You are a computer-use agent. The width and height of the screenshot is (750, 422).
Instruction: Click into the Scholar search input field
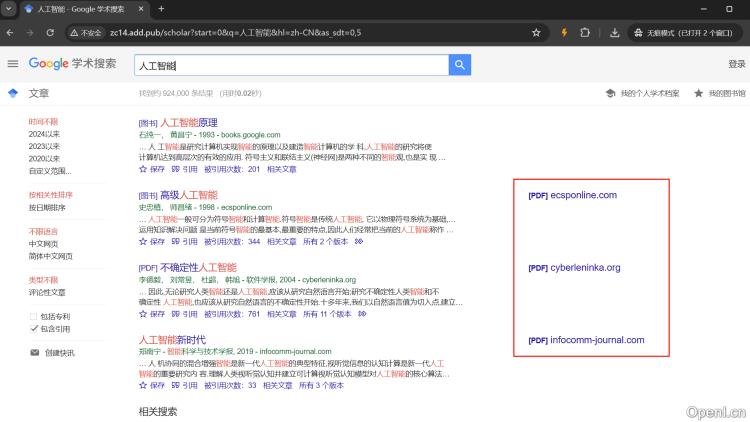290,65
